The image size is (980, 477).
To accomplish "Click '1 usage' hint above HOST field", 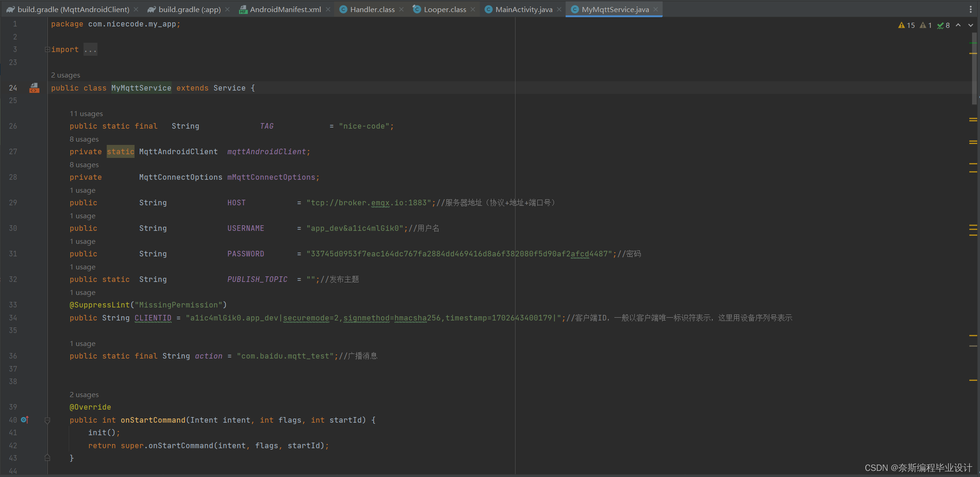I will click(83, 190).
